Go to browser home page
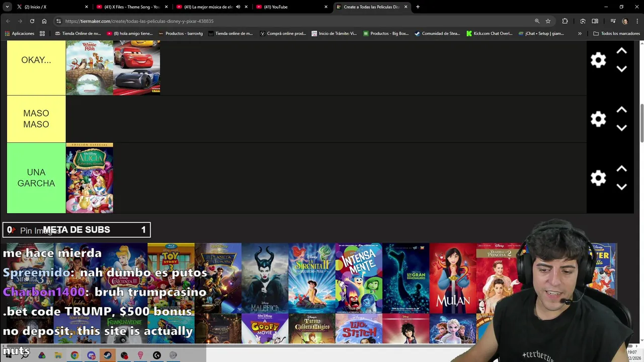 tap(44, 21)
